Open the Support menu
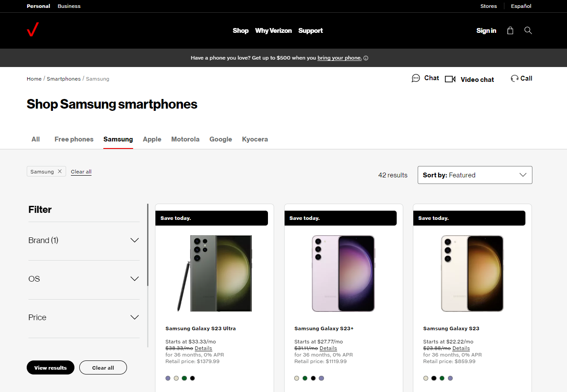 (310, 31)
